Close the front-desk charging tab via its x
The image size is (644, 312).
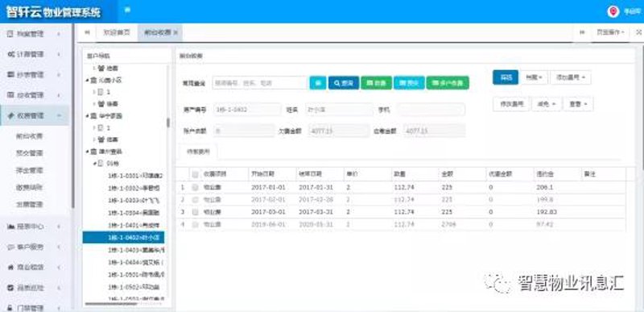(175, 32)
